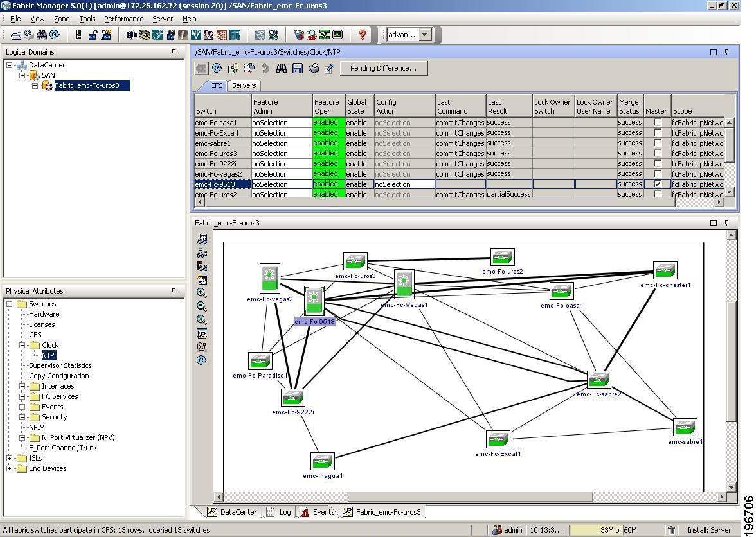Click the blue refresh icon in main toolbar
756x537 pixels.
coord(55,35)
